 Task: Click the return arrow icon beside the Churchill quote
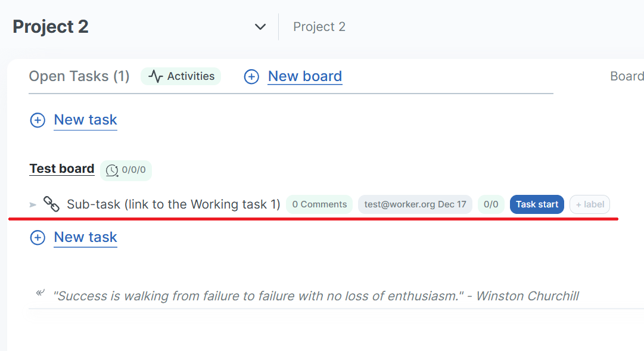pyautogui.click(x=40, y=293)
